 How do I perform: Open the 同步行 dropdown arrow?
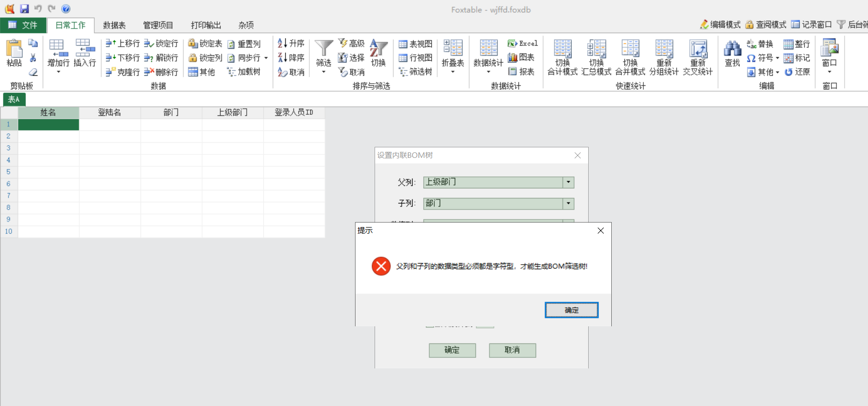266,58
